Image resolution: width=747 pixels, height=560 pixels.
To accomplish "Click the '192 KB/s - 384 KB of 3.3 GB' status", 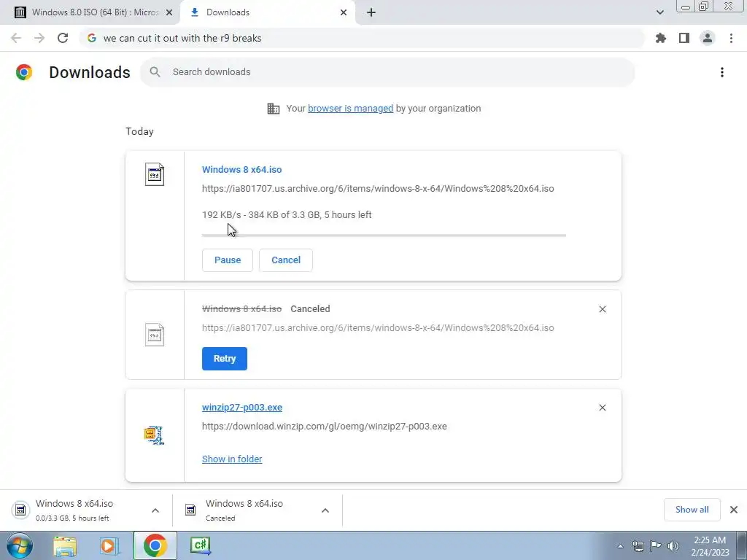I will point(287,215).
